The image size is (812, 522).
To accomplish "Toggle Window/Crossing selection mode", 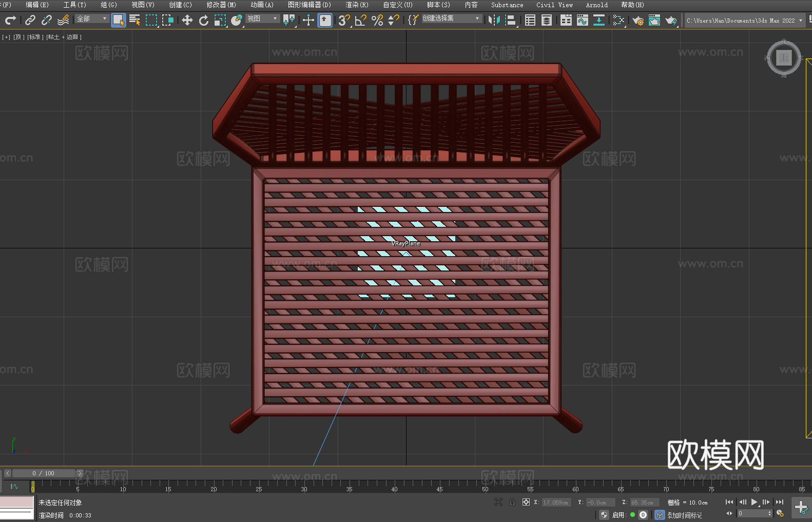I will pos(168,20).
